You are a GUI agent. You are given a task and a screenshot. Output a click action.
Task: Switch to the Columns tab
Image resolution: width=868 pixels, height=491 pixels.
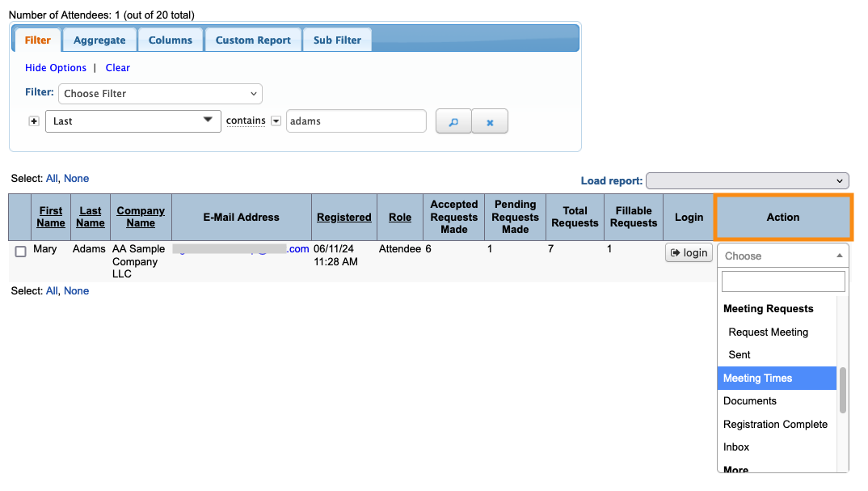(171, 40)
